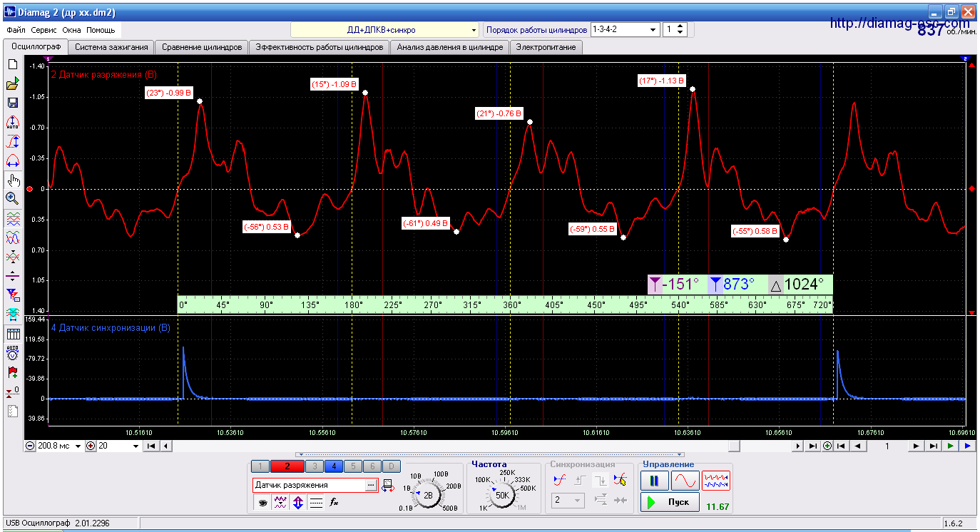Click the AUTO gauge icon
The image size is (980, 532).
[x=12, y=353]
